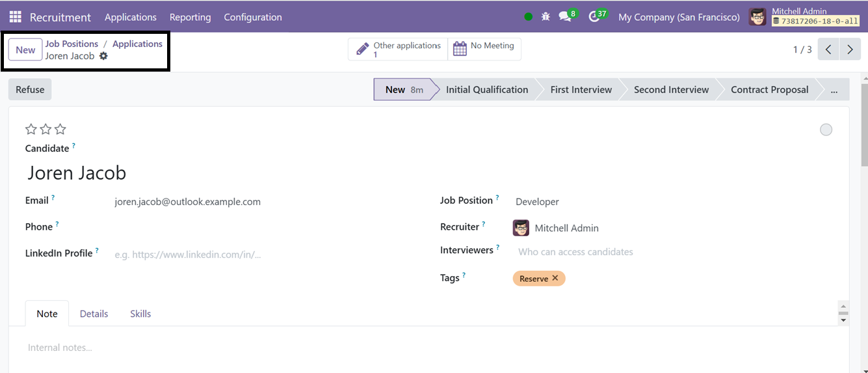Expand the more stages ellipsis in status bar

(x=834, y=90)
